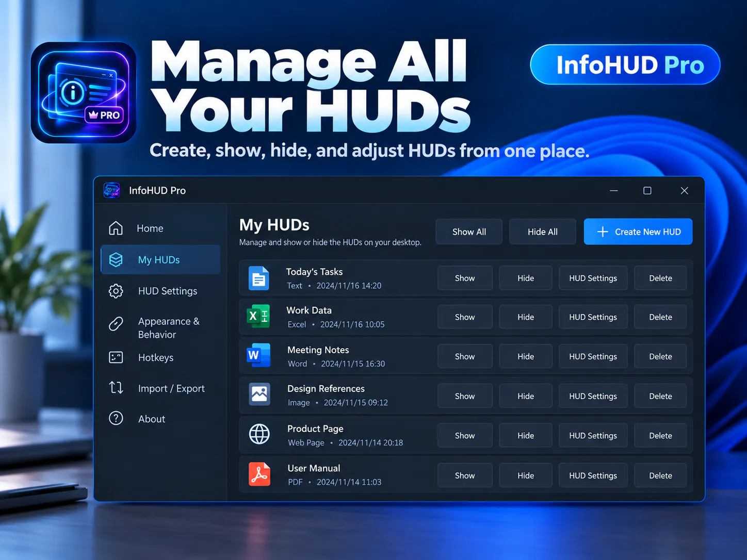Open HUD Settings for User Manual
This screenshot has height=560, width=747.
[x=593, y=475]
